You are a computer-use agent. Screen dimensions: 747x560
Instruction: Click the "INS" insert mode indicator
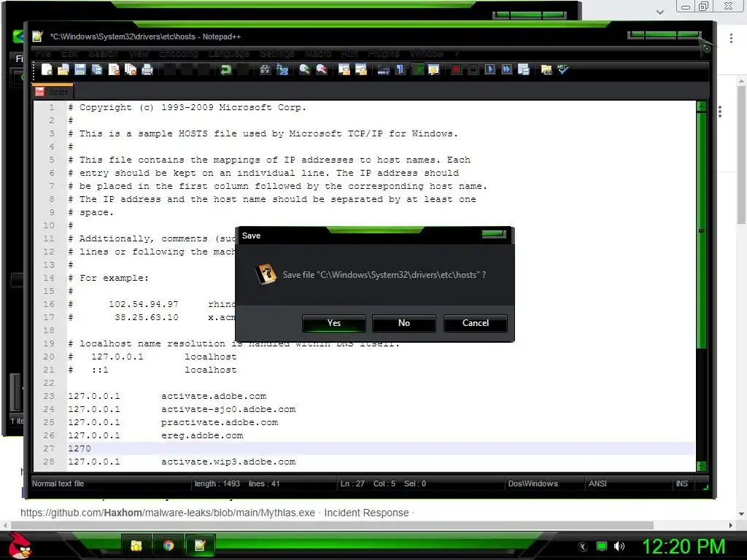click(x=682, y=484)
